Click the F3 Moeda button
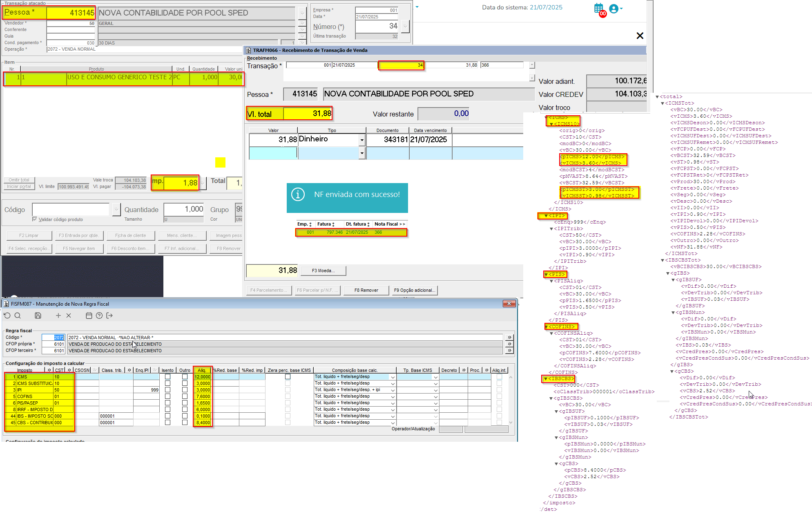This screenshot has height=519, width=812. tap(323, 271)
